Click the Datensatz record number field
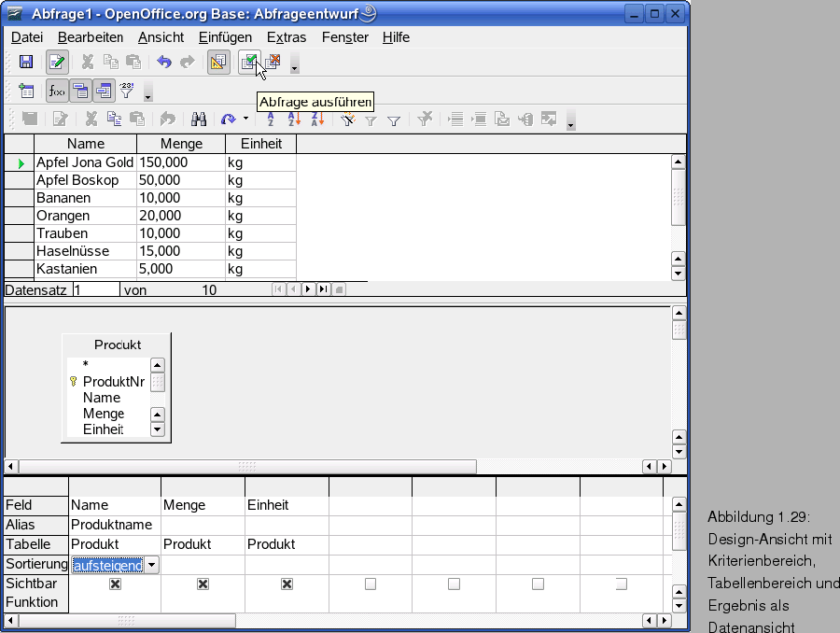 (x=98, y=289)
